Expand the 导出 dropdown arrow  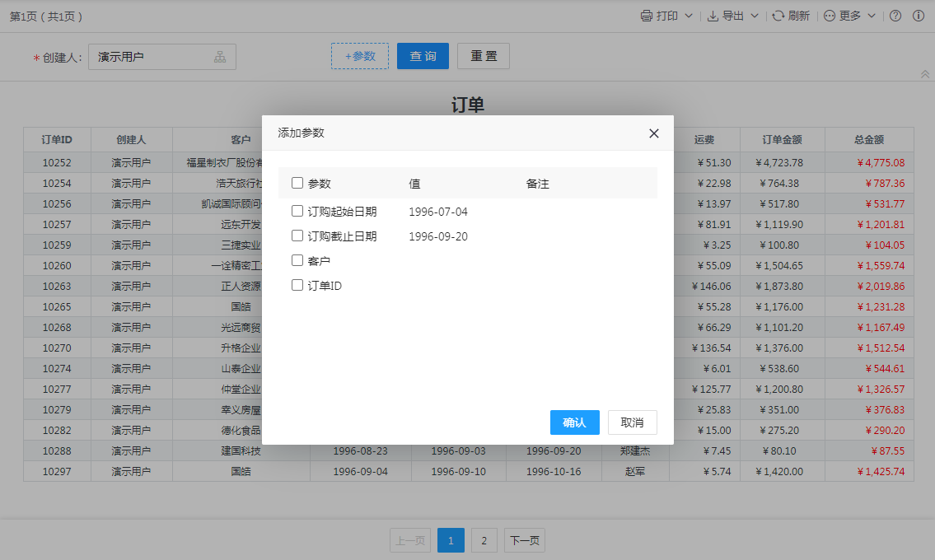click(x=755, y=16)
